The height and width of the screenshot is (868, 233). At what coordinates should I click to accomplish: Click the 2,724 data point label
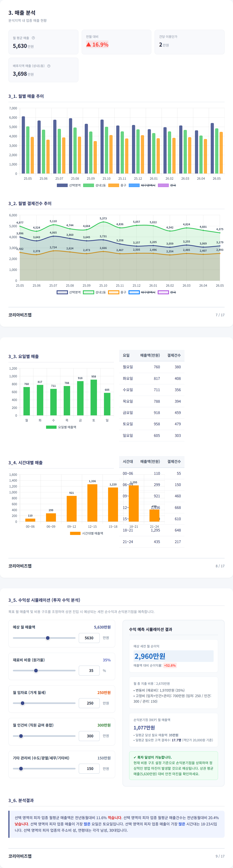click(53, 247)
